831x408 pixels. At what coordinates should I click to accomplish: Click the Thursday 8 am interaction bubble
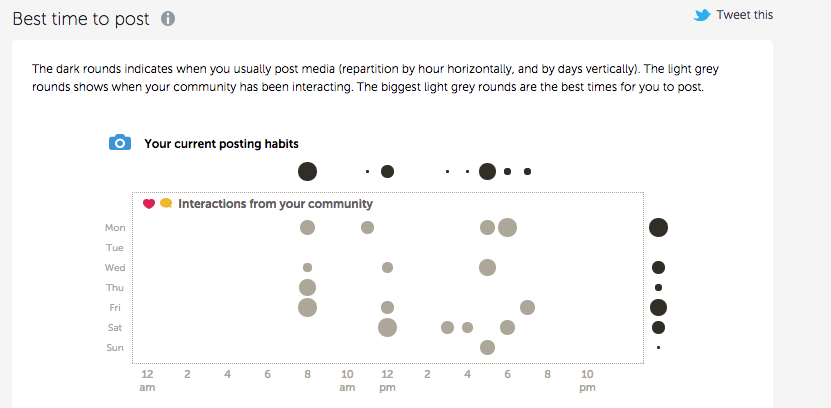coord(307,288)
